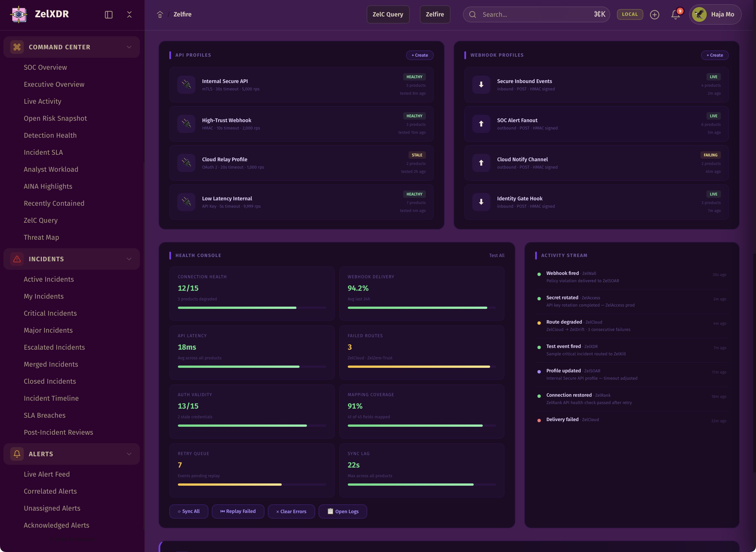Toggle the LOCAL environment badge
The image size is (756, 552).
(629, 14)
